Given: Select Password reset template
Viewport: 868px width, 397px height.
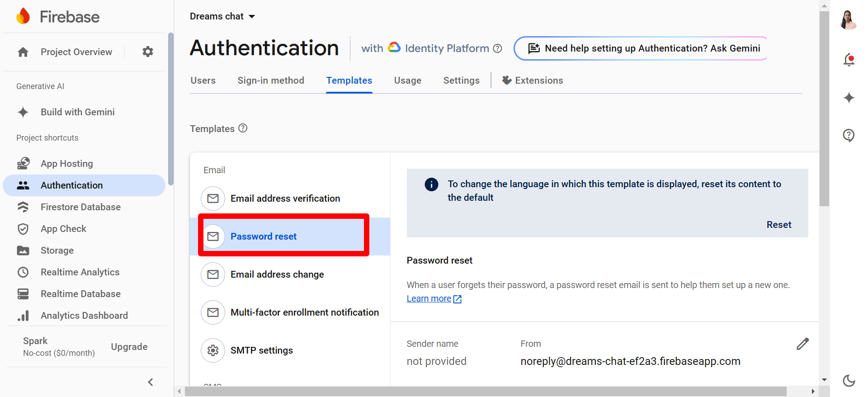Looking at the screenshot, I should click(290, 236).
